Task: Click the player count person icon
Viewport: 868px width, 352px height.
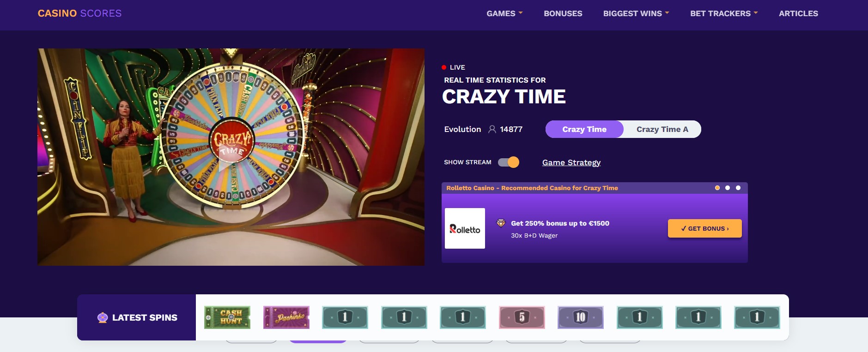Action: click(x=492, y=129)
